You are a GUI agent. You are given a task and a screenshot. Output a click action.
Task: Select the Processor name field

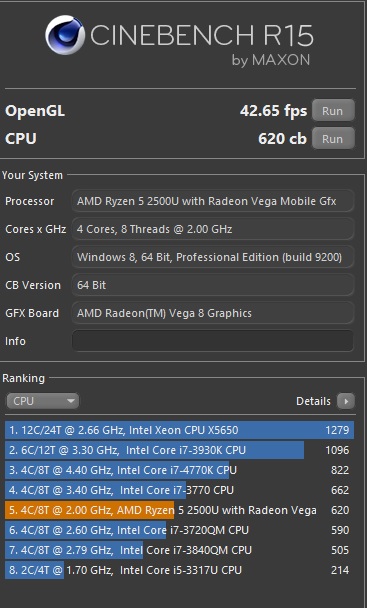point(213,201)
